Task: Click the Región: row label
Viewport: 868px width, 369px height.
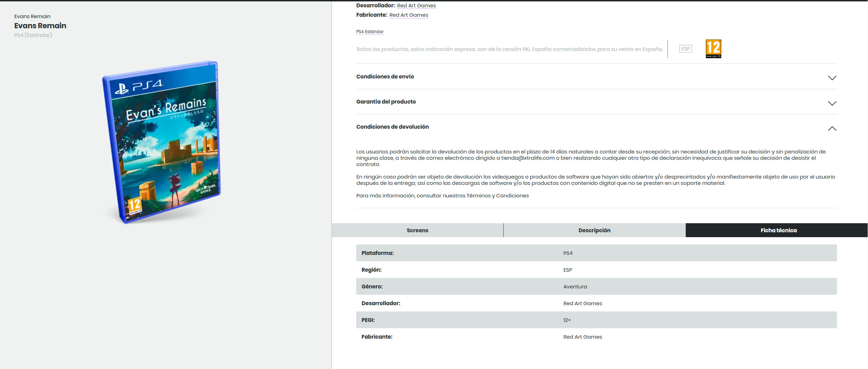Action: coord(371,270)
